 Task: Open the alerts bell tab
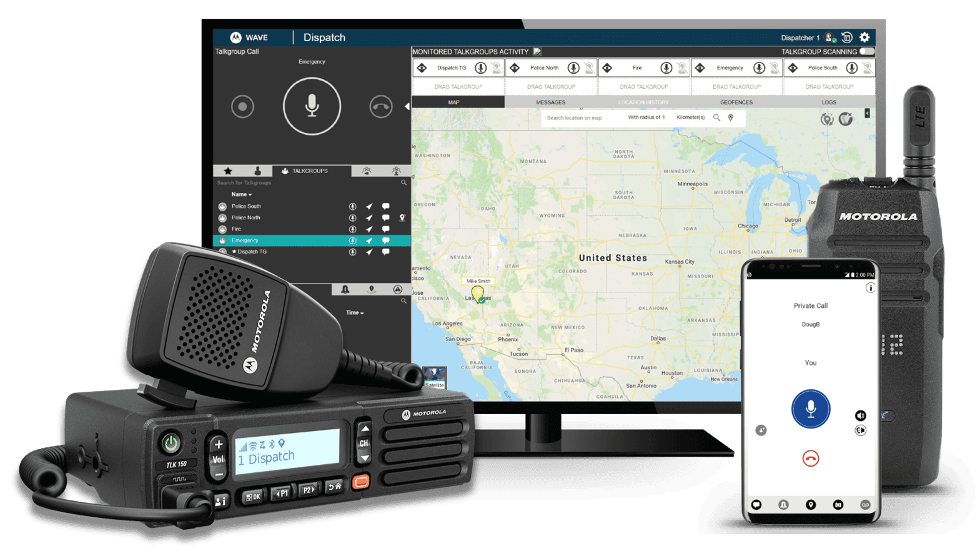345,289
